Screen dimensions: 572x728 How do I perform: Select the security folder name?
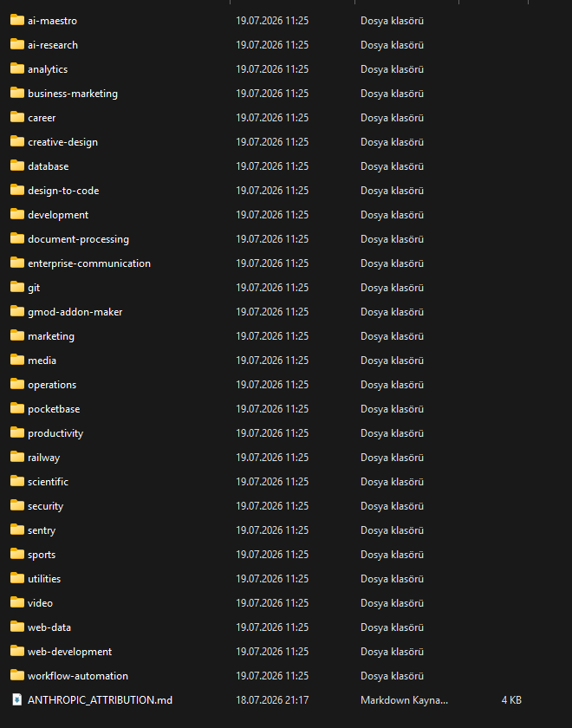click(45, 506)
